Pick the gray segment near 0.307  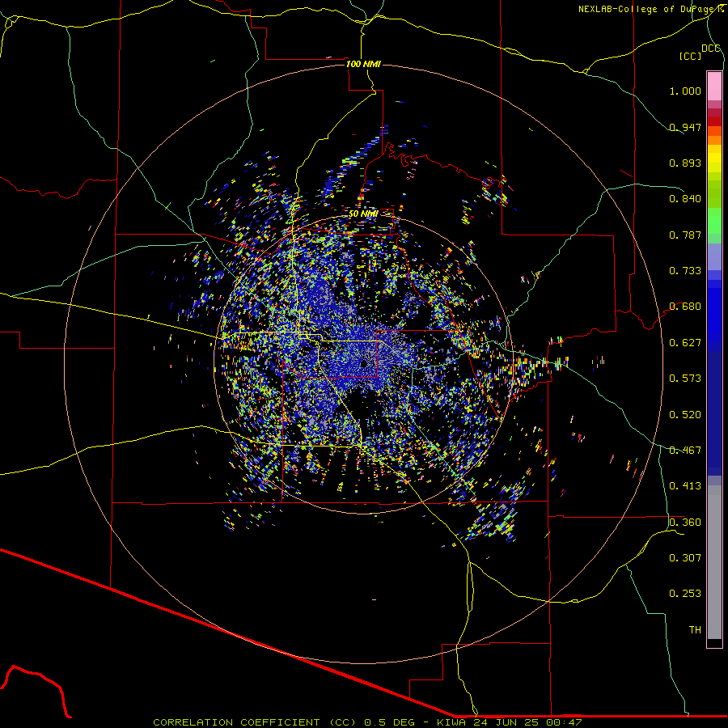point(714,562)
